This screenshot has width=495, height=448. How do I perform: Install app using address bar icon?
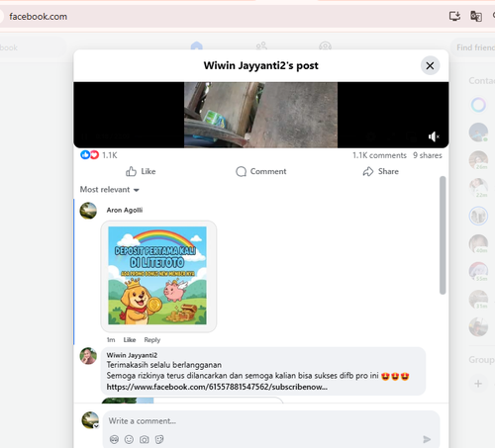(454, 16)
